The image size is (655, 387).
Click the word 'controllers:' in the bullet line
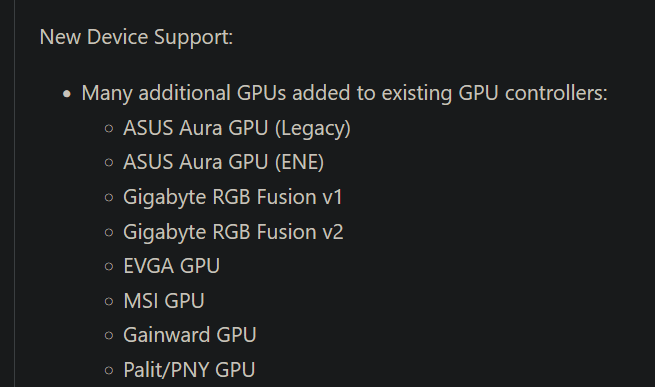pyautogui.click(x=556, y=93)
